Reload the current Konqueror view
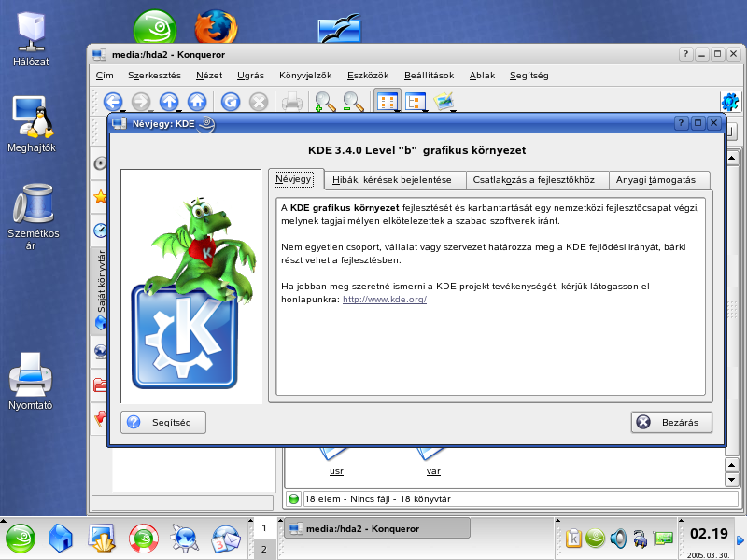 click(231, 102)
